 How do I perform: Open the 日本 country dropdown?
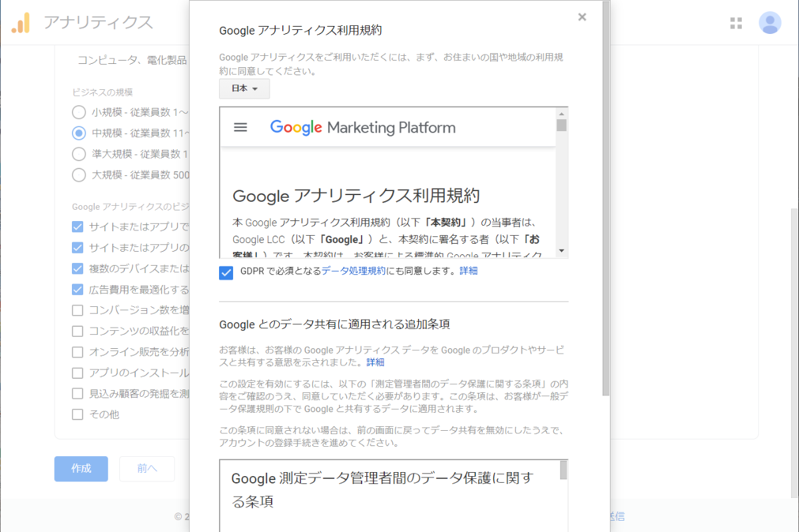244,89
